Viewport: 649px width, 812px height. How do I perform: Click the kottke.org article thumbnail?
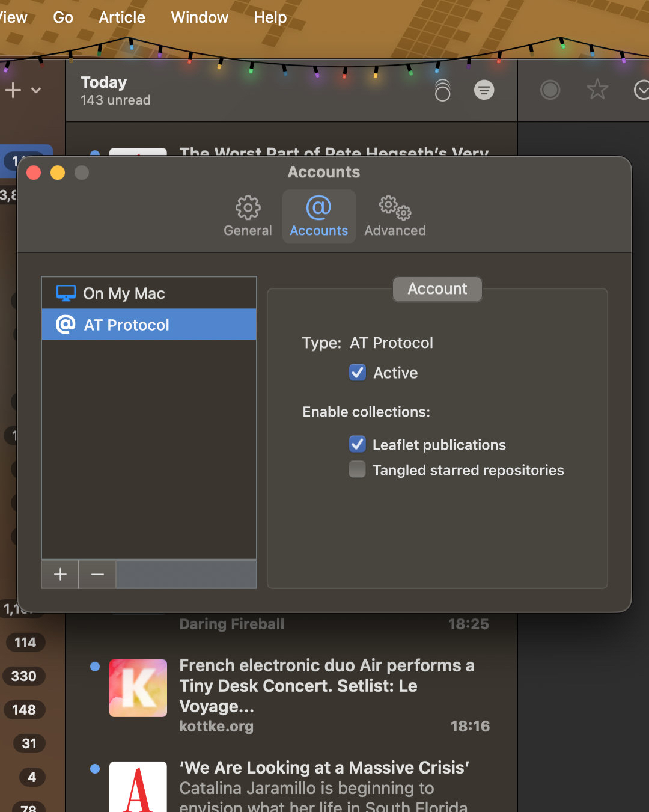(x=138, y=688)
